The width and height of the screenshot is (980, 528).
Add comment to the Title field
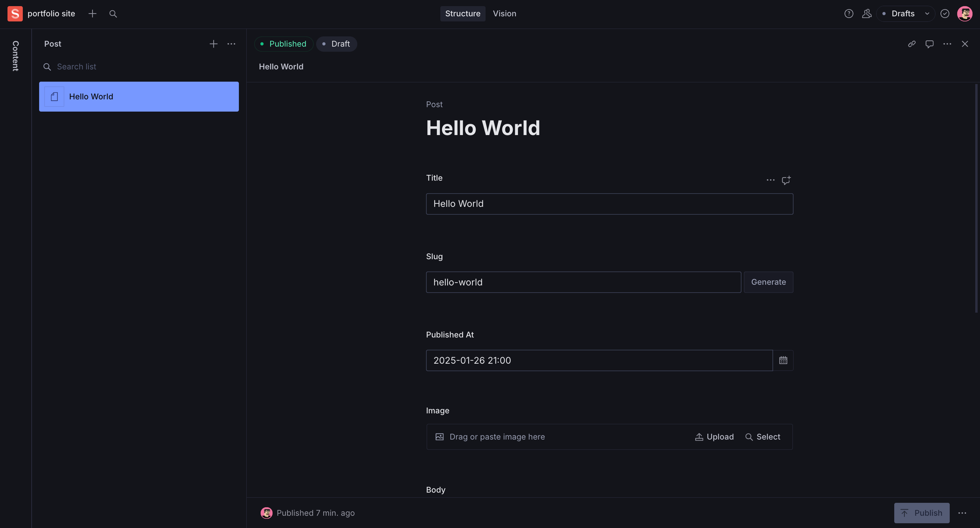point(786,180)
